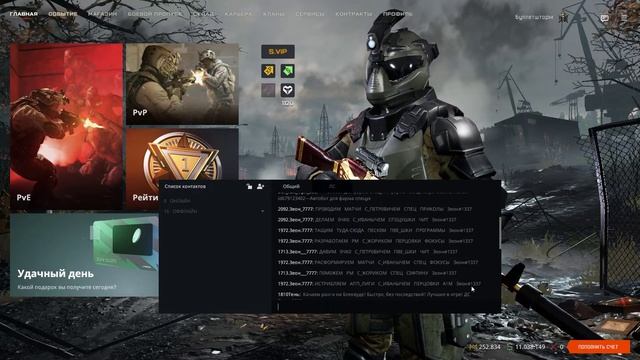The width and height of the screenshot is (640, 360).
Task: Click the chat message starting РАСФОРМИРУЕМ МАТЧИ
Action: 378,262
